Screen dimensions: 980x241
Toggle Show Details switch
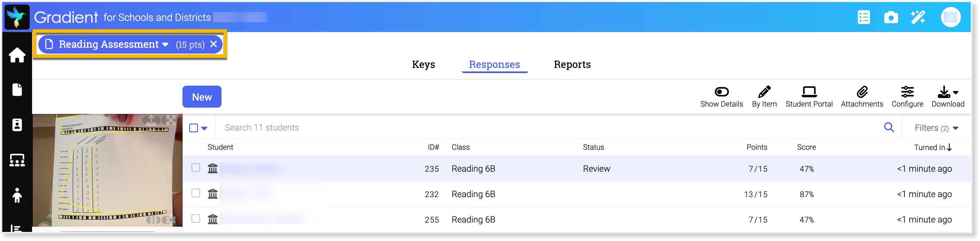point(721,97)
